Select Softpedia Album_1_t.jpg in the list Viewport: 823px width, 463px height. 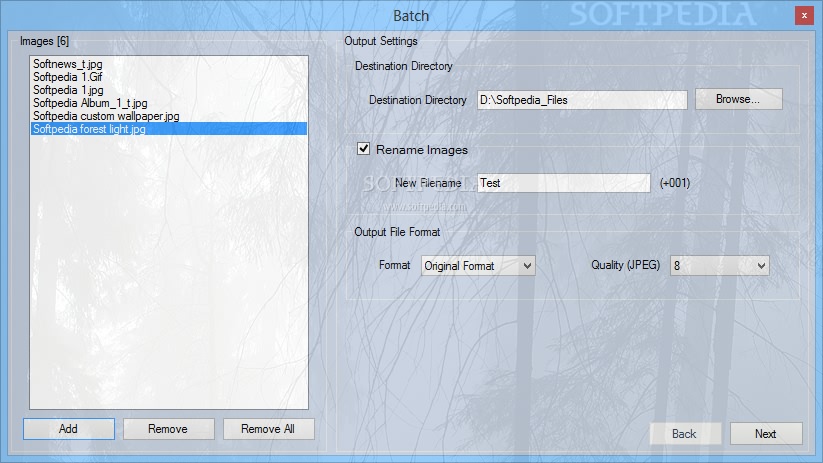point(168,103)
